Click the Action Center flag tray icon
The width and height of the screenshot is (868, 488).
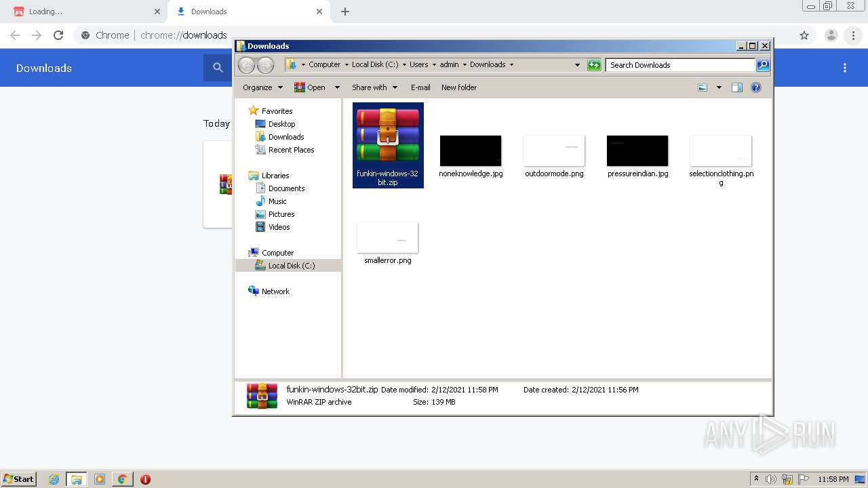point(804,479)
